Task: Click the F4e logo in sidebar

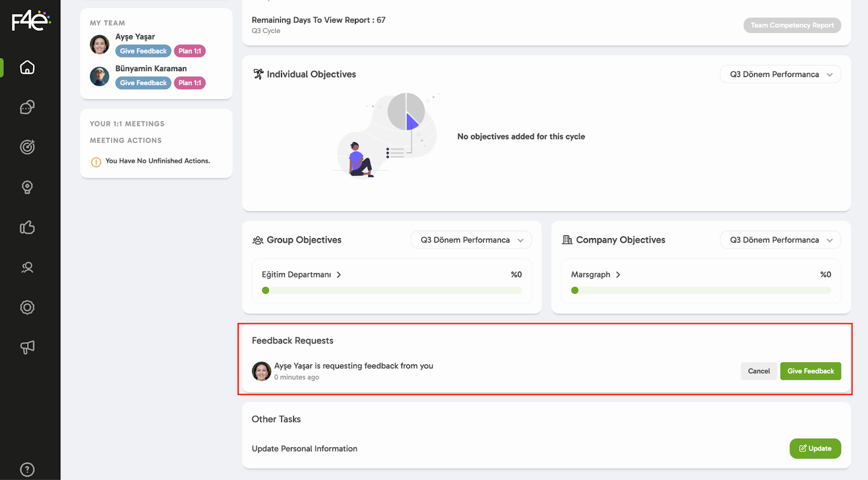Action: pyautogui.click(x=30, y=21)
